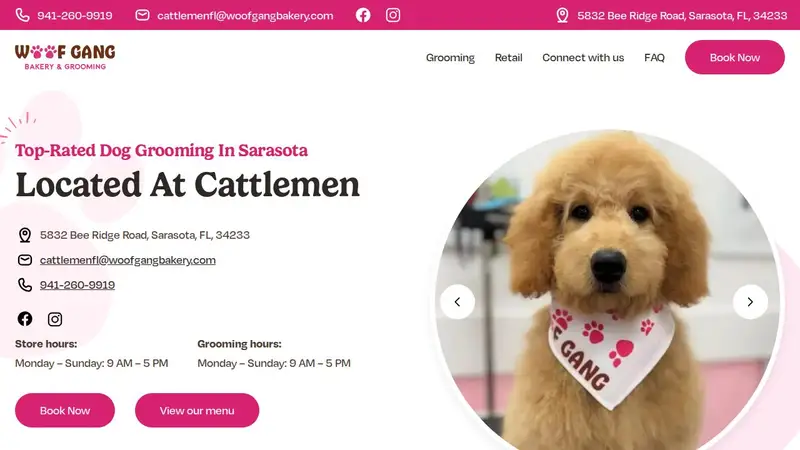The width and height of the screenshot is (800, 450).
Task: Open Instagram icon in top pink bar
Action: 393,15
